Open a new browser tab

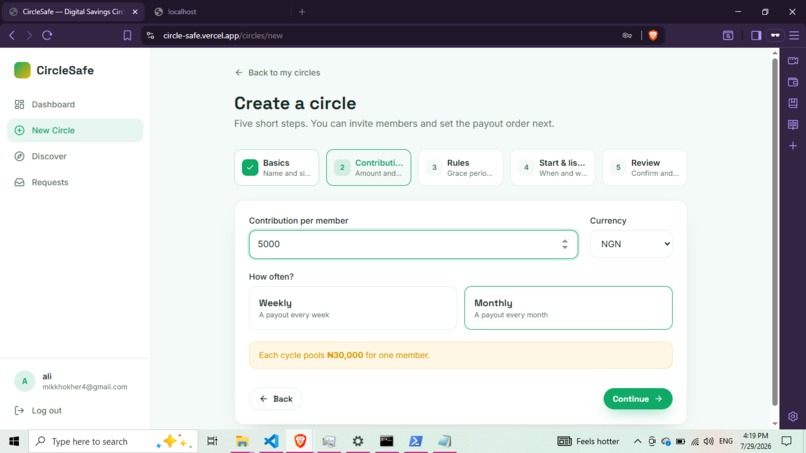pos(302,12)
